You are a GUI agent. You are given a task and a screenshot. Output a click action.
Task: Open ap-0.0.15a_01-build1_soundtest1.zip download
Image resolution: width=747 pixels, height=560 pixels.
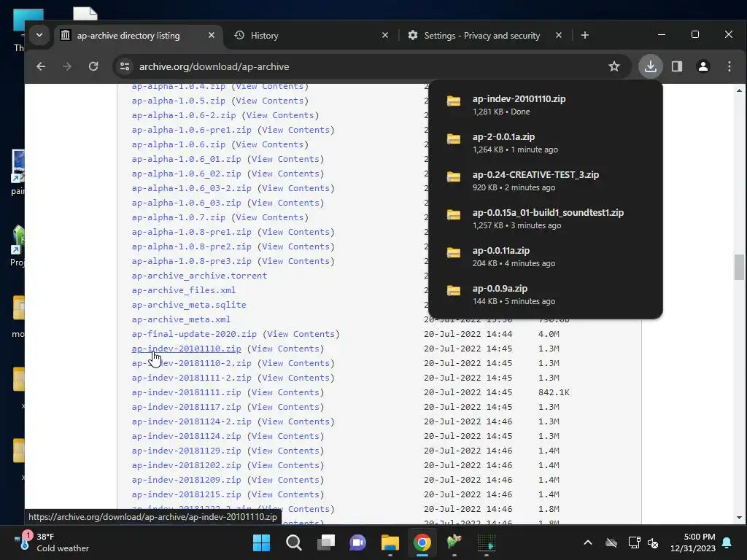click(546, 219)
